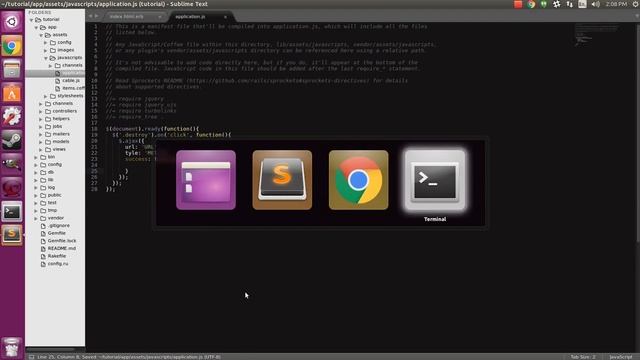Open config.ru in the sidebar

coord(58,264)
